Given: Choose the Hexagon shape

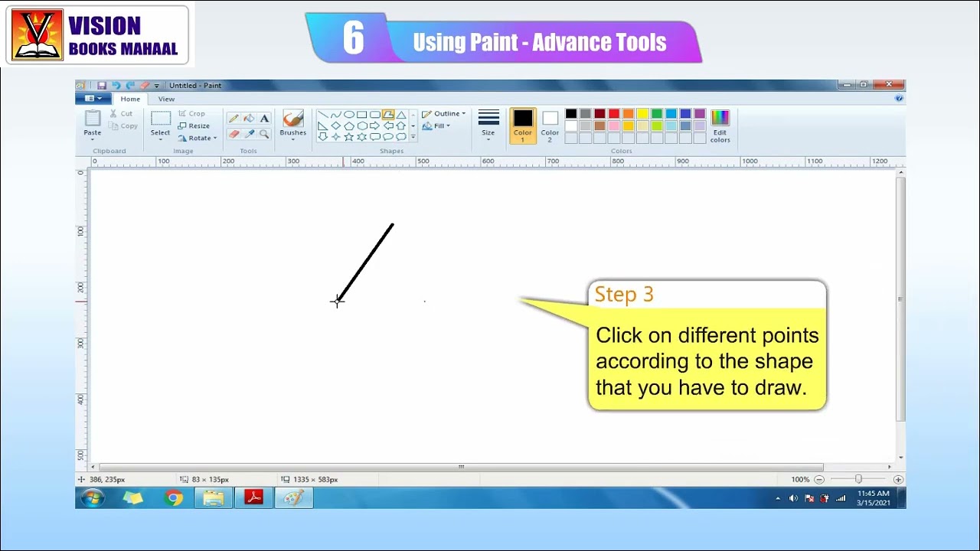Looking at the screenshot, I should (x=362, y=126).
